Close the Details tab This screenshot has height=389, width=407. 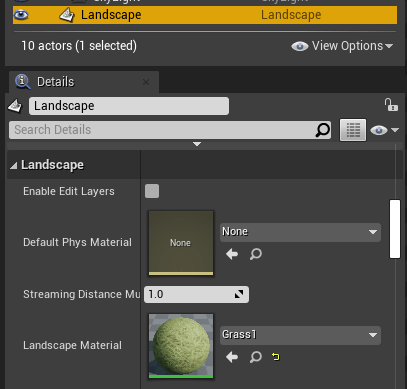146,82
